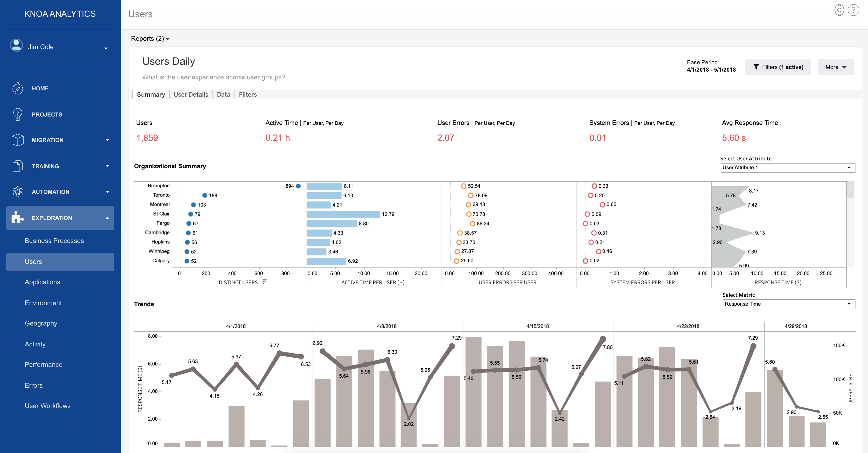Open the help question mark icon

coord(853,10)
